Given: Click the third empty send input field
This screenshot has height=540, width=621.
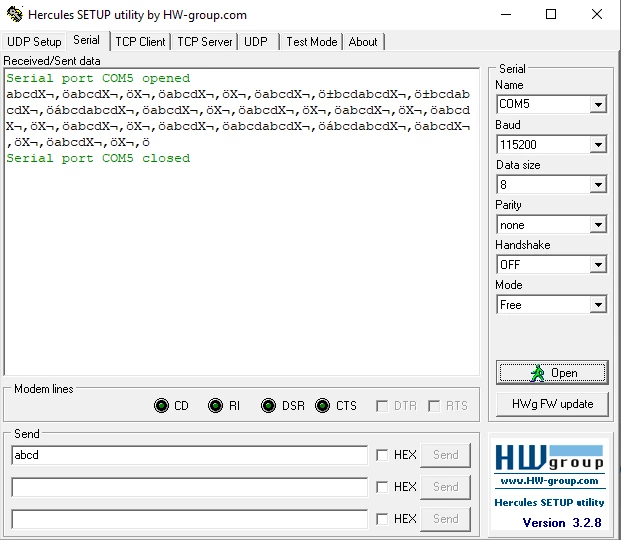Looking at the screenshot, I should pos(190,519).
